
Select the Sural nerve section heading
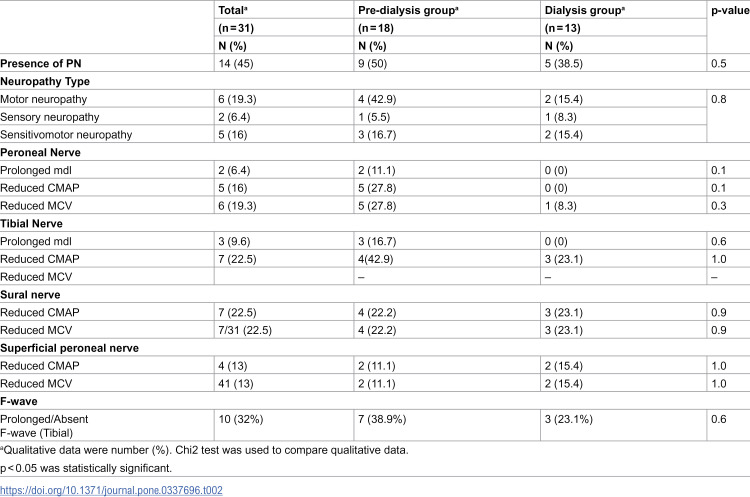click(x=30, y=295)
